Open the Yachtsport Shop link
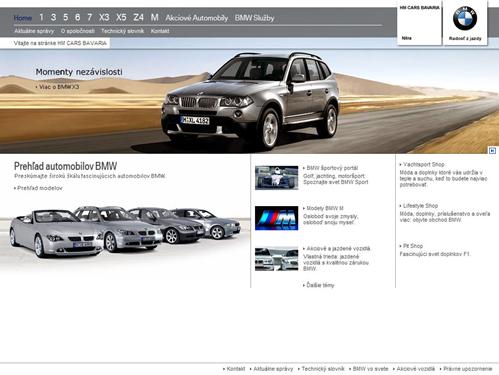 point(422,164)
